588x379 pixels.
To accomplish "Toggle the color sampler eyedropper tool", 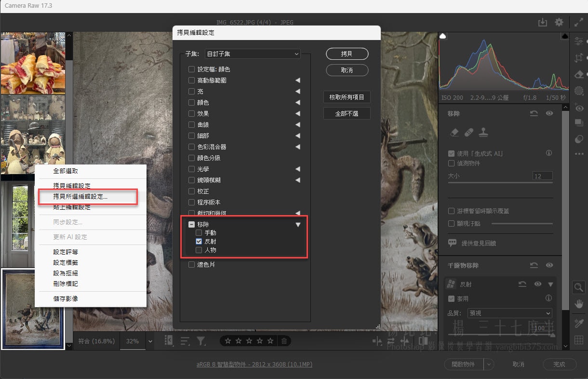I will [579, 323].
